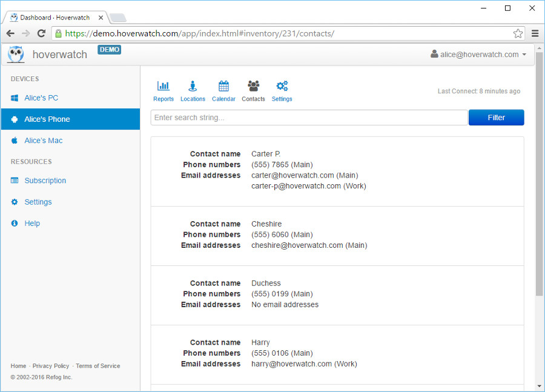The image size is (545, 392).
Task: Click the contact search string field
Action: click(x=309, y=118)
